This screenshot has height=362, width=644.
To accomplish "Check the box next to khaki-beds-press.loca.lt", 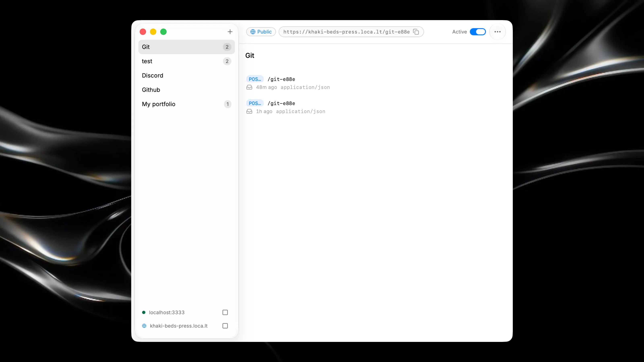I will pyautogui.click(x=225, y=326).
